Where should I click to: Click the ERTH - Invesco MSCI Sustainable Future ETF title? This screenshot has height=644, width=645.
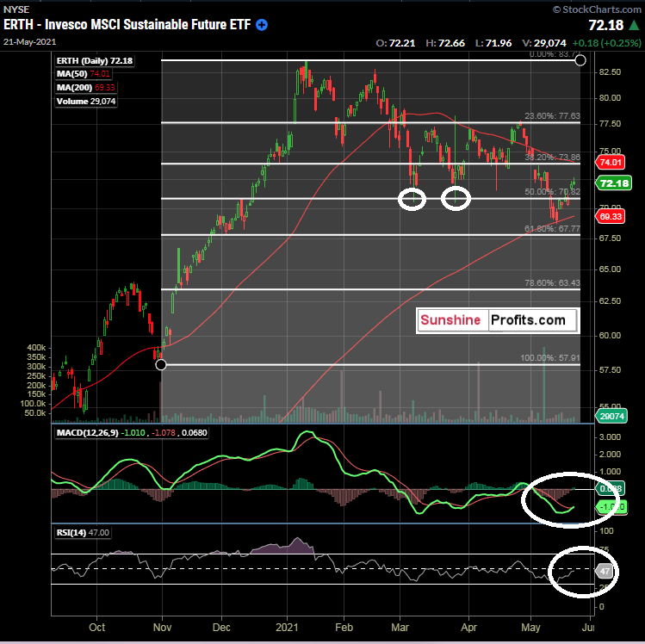coord(127,25)
